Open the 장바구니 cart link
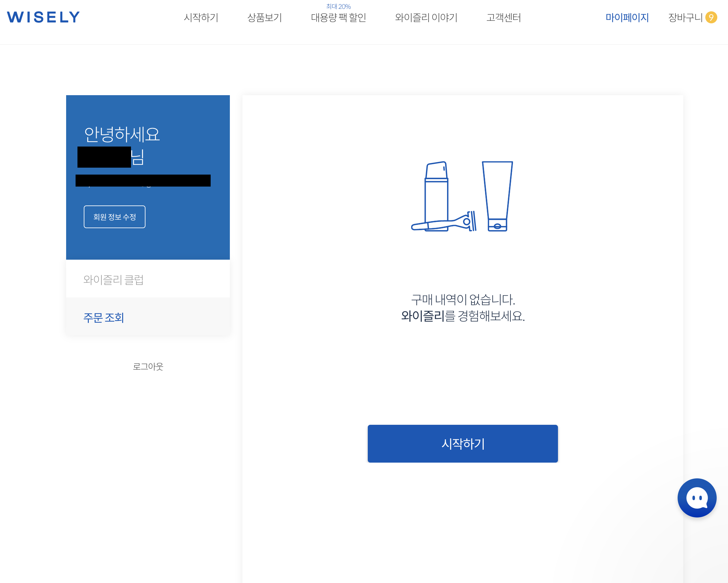728x583 pixels. click(x=685, y=17)
